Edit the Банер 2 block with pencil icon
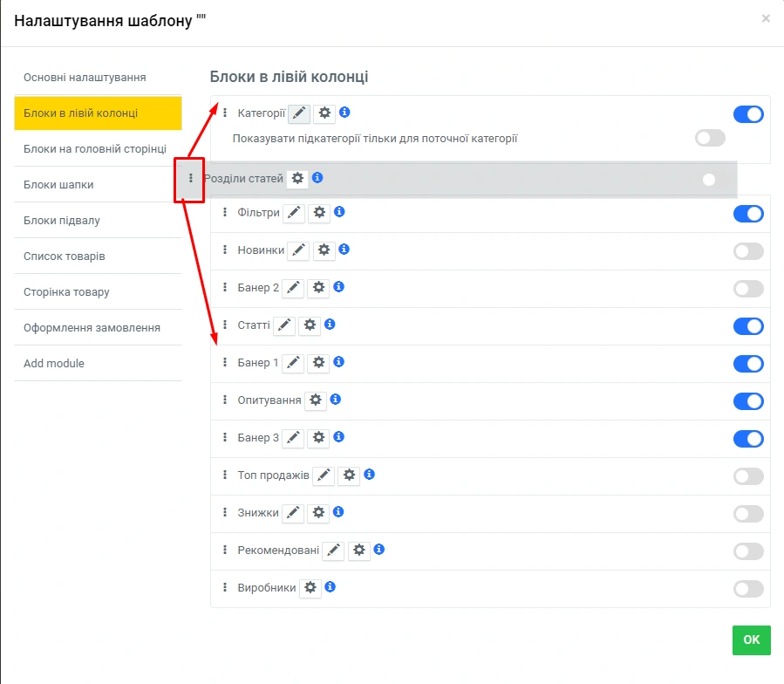The image size is (784, 684). click(x=294, y=287)
